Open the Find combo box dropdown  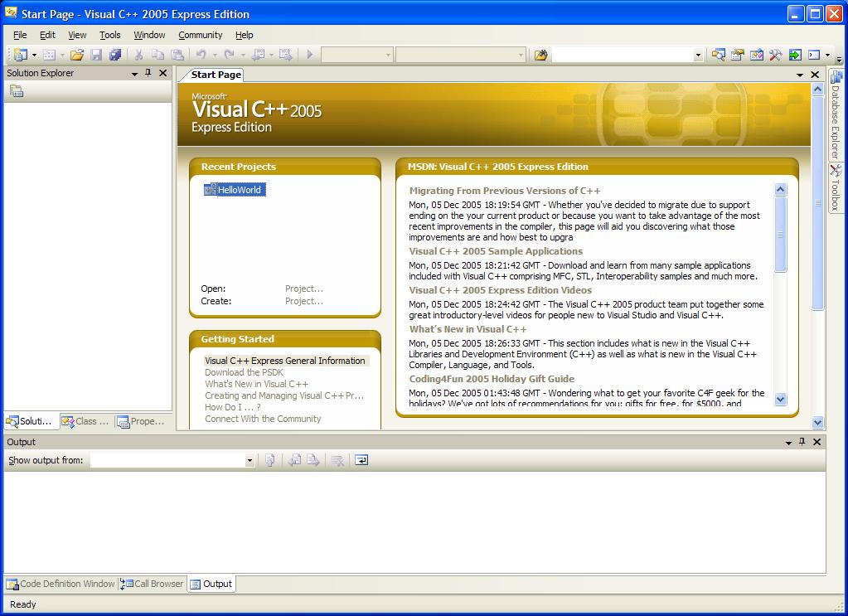click(698, 55)
